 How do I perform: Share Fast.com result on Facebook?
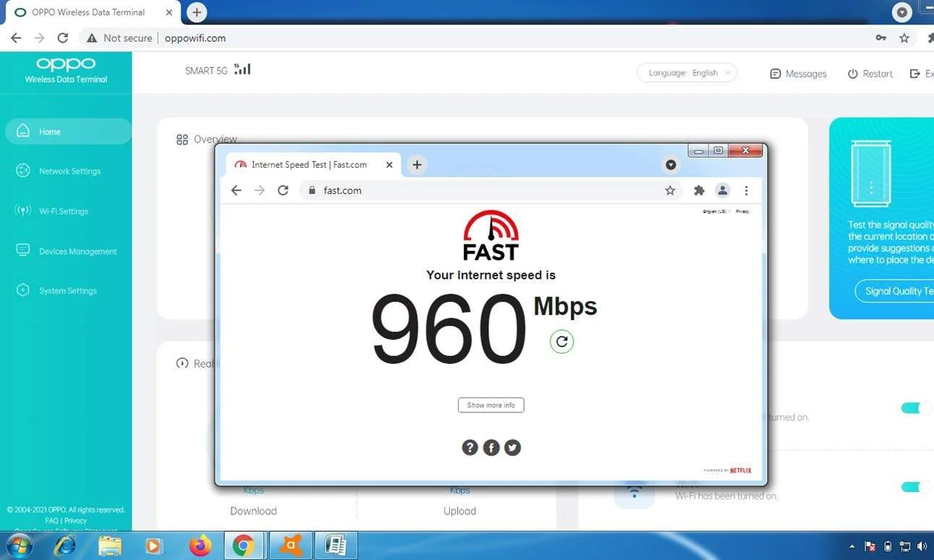point(491,448)
